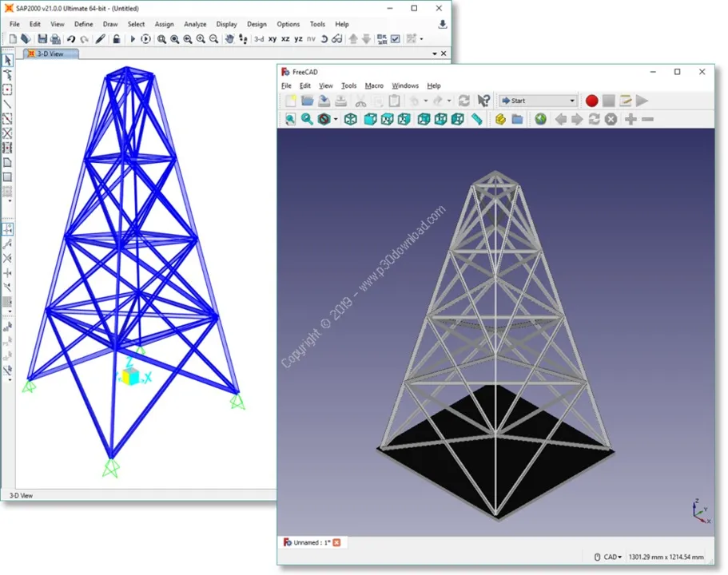
Task: Toggle the checkbox display options icon
Action: (396, 39)
